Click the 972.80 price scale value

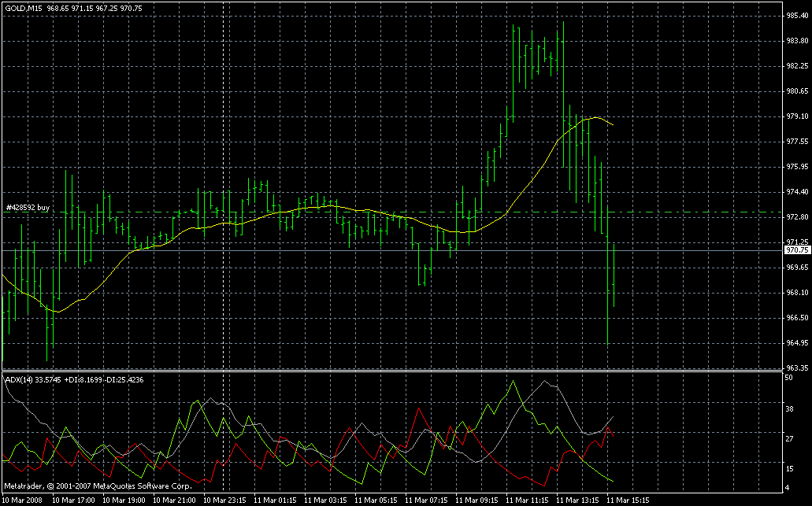pos(797,216)
